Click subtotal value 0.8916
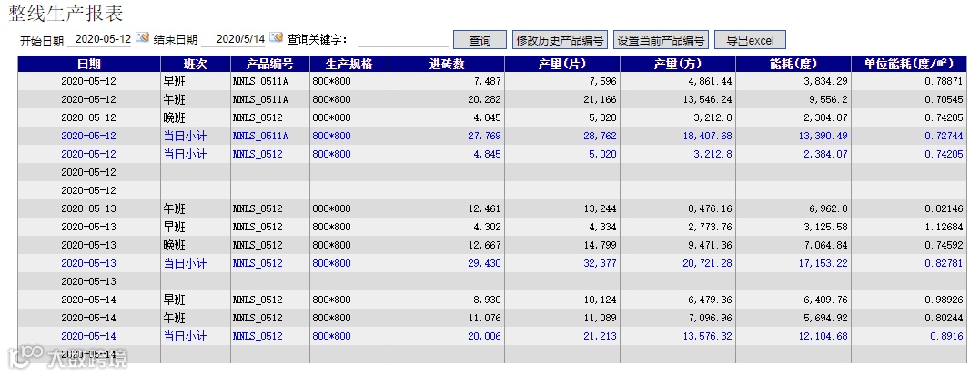 (947, 337)
